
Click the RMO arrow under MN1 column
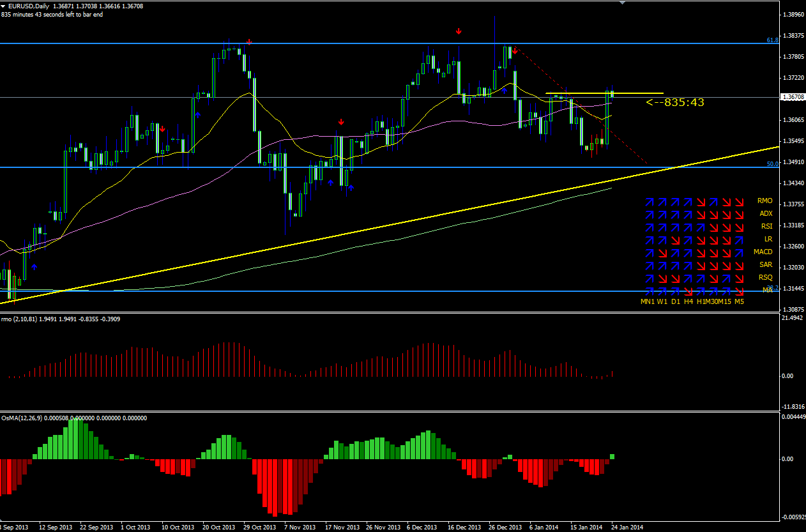click(650, 202)
